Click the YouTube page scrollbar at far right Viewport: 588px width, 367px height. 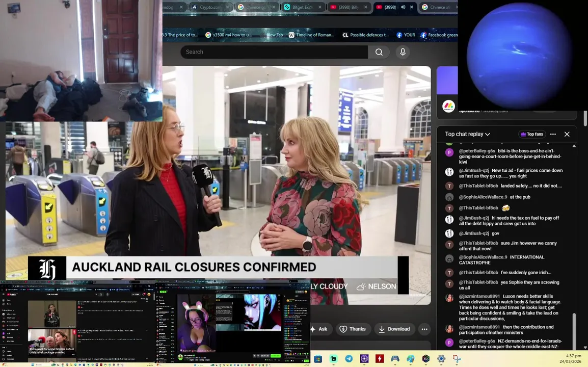585,118
